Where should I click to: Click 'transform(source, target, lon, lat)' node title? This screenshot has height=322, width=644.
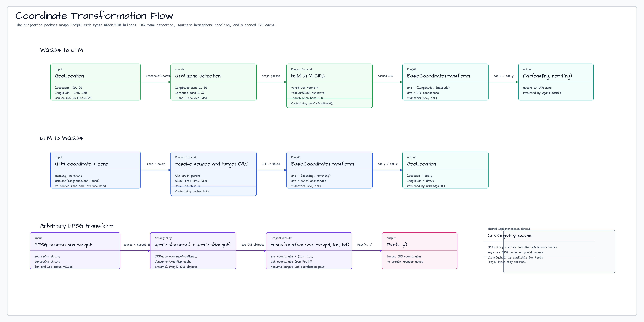click(x=310, y=245)
